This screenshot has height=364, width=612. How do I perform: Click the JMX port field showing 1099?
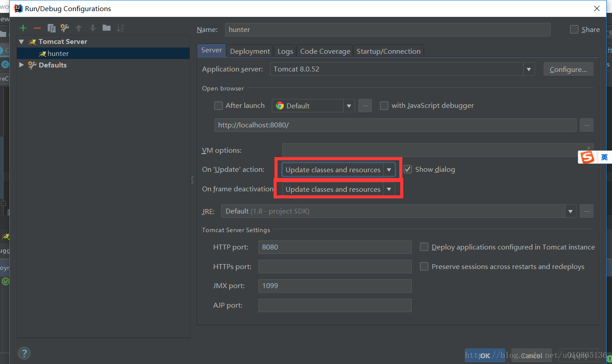[x=335, y=286]
